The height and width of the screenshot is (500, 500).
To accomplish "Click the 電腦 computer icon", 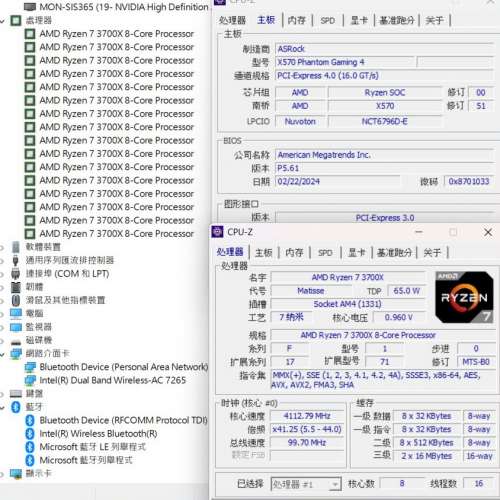I will pos(16,314).
